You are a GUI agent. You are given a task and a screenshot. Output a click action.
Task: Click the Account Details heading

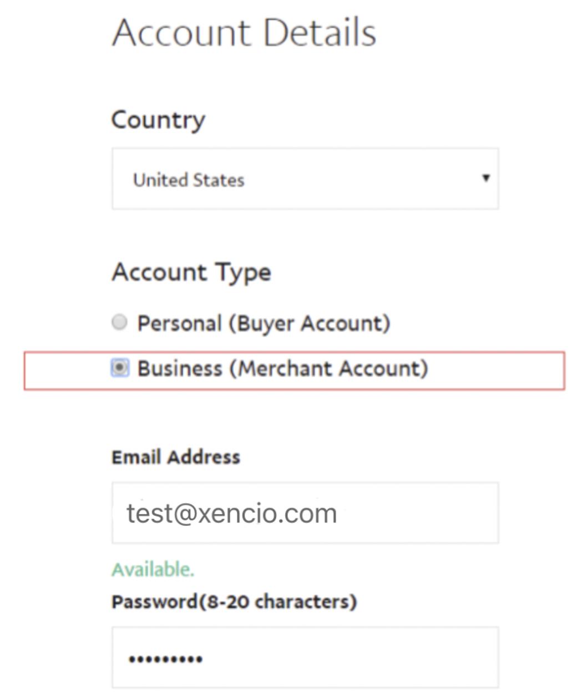244,32
